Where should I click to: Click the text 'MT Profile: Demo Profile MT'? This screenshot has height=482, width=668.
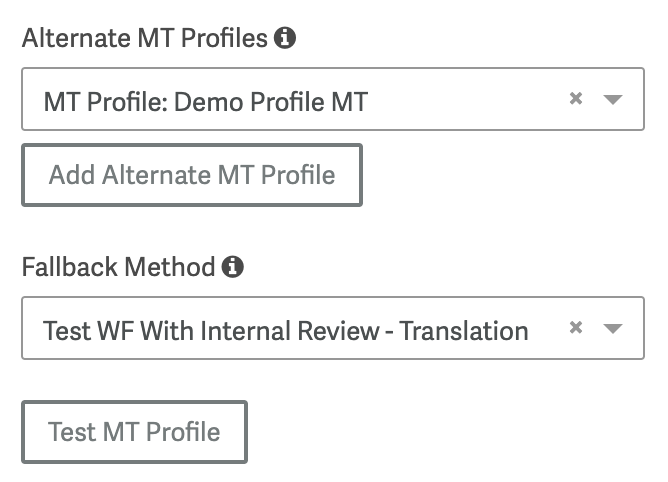click(206, 102)
